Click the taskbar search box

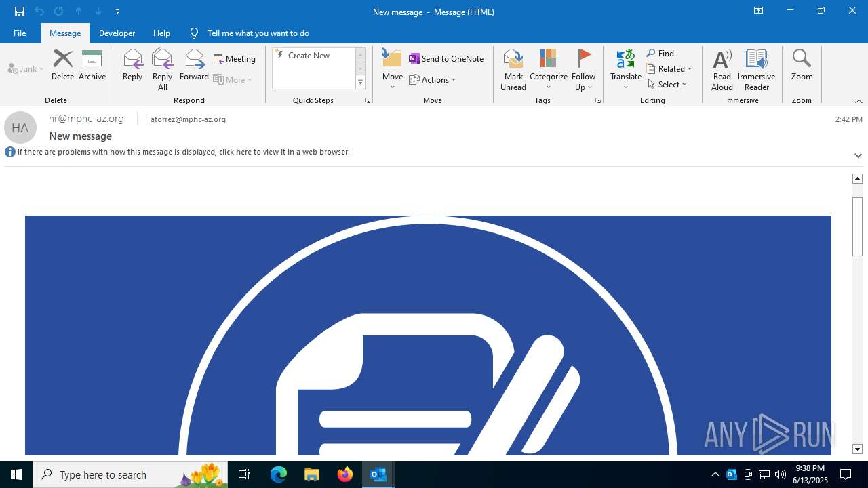pyautogui.click(x=132, y=474)
